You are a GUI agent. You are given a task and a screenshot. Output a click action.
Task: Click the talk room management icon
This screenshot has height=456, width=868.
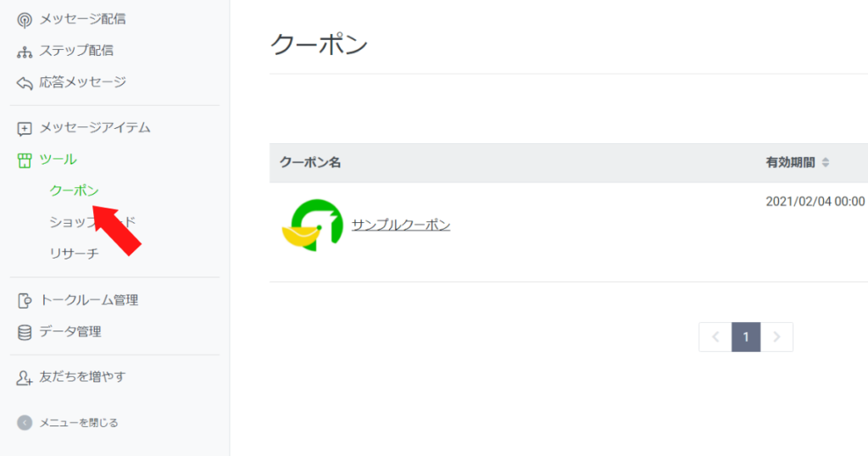point(25,300)
